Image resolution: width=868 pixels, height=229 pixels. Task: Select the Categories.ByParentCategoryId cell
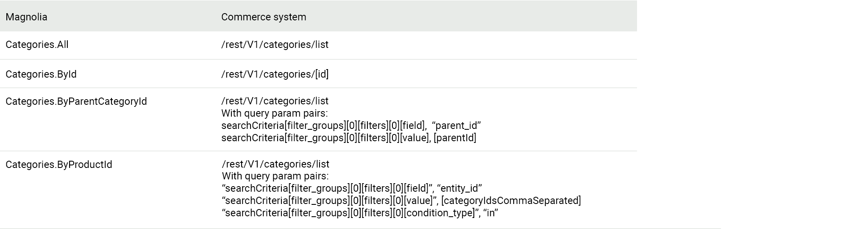[x=76, y=101]
